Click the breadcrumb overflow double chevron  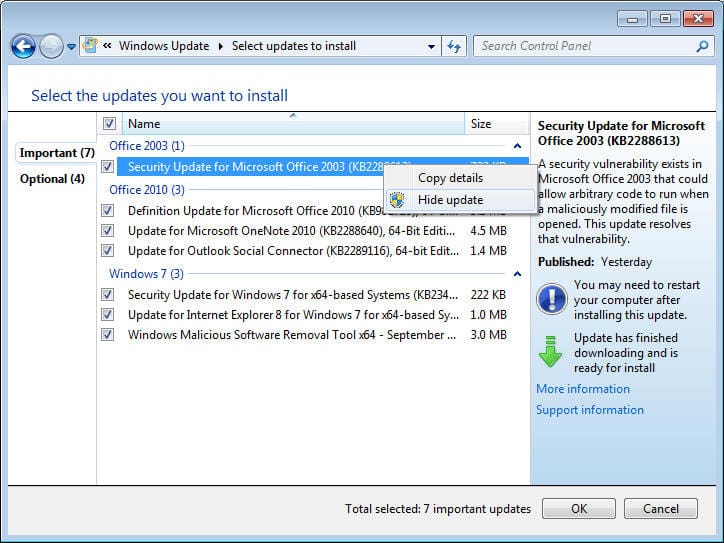(x=107, y=46)
